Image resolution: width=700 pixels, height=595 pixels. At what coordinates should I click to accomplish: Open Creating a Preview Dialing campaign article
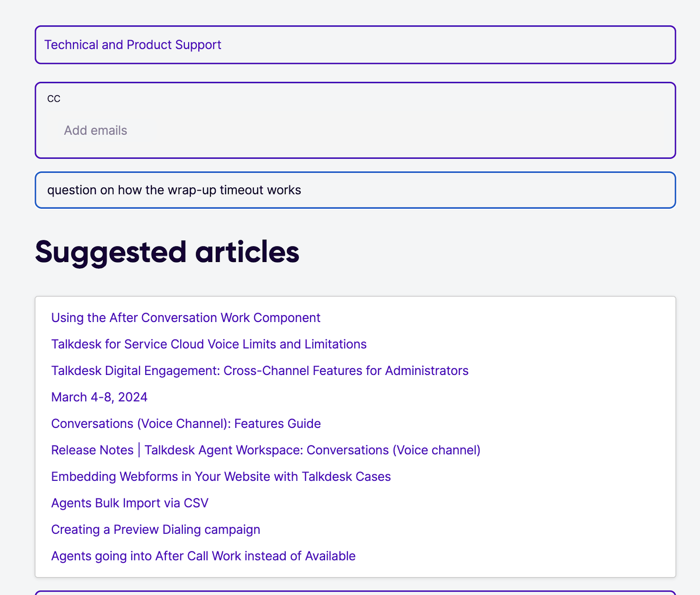coord(155,529)
